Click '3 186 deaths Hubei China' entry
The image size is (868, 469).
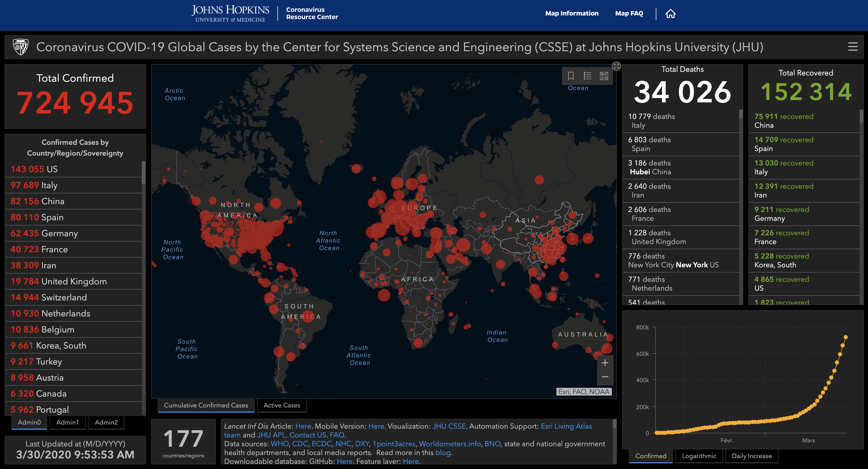(x=681, y=167)
